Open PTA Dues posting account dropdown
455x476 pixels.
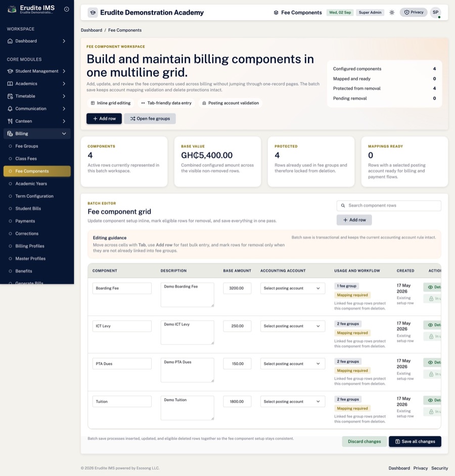293,364
